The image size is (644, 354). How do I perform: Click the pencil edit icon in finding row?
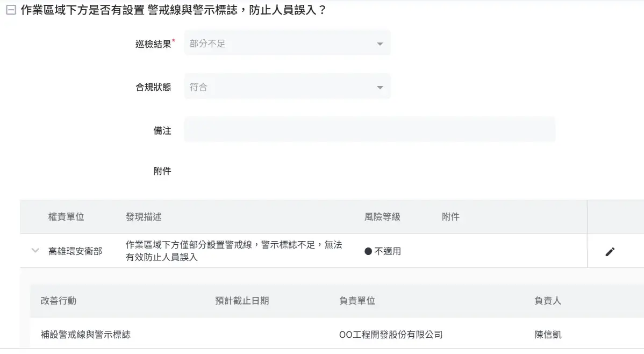pyautogui.click(x=610, y=251)
